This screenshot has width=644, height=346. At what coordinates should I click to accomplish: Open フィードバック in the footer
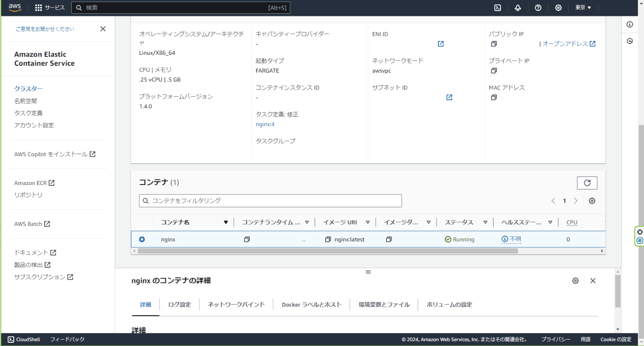[67, 340]
